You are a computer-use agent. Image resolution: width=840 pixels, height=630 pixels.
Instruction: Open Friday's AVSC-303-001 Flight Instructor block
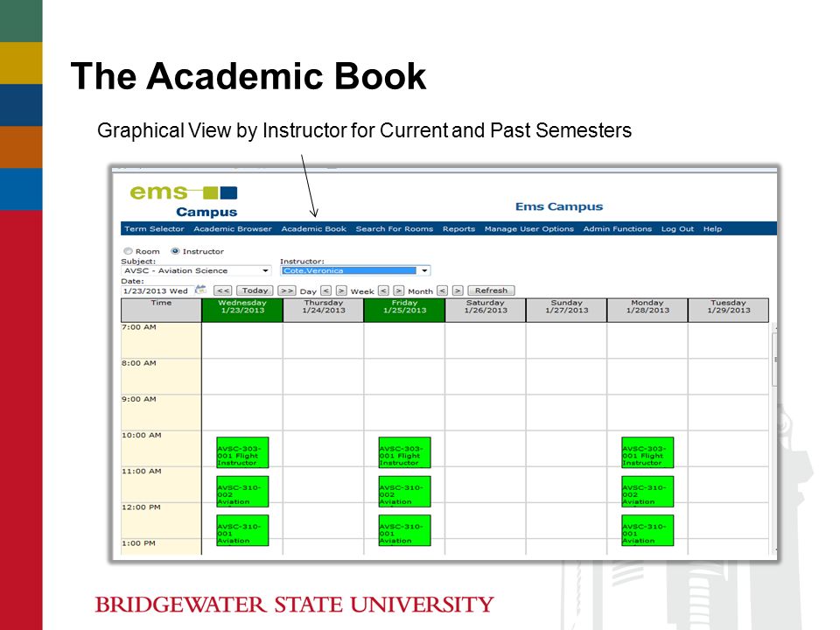click(404, 452)
